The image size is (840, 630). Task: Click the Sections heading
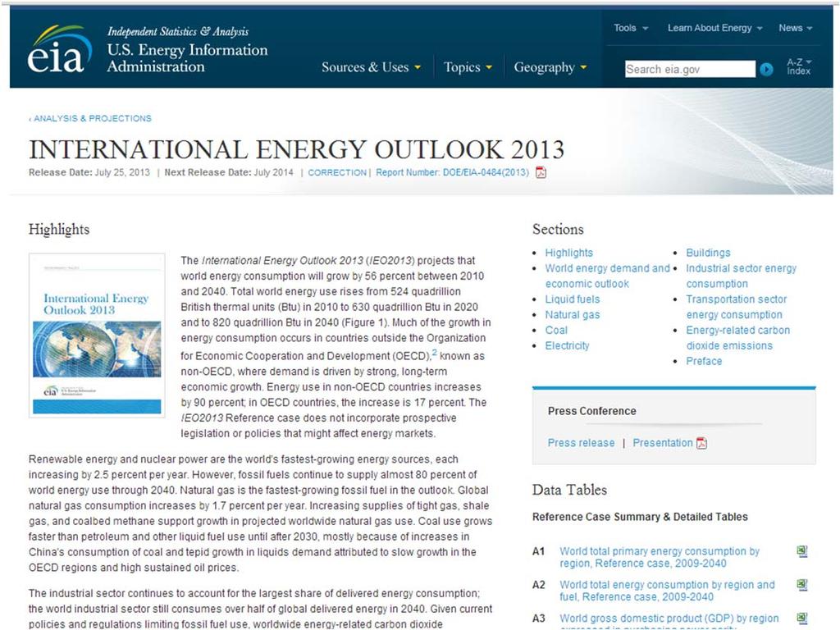tap(558, 230)
